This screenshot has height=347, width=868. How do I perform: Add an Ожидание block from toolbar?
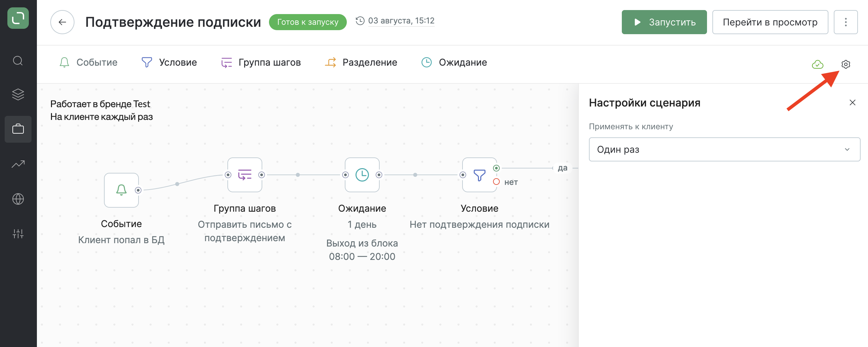tap(454, 62)
